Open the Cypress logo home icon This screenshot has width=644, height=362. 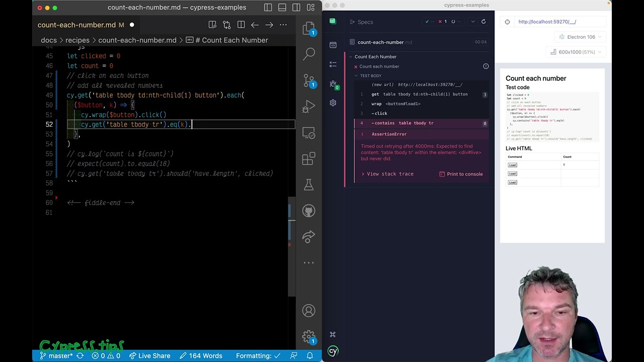tap(333, 22)
